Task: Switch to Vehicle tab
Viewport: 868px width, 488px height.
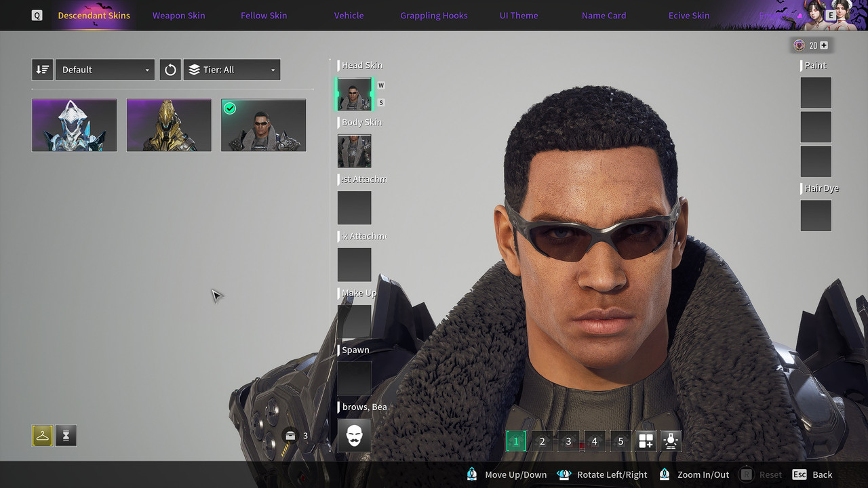Action: [349, 15]
